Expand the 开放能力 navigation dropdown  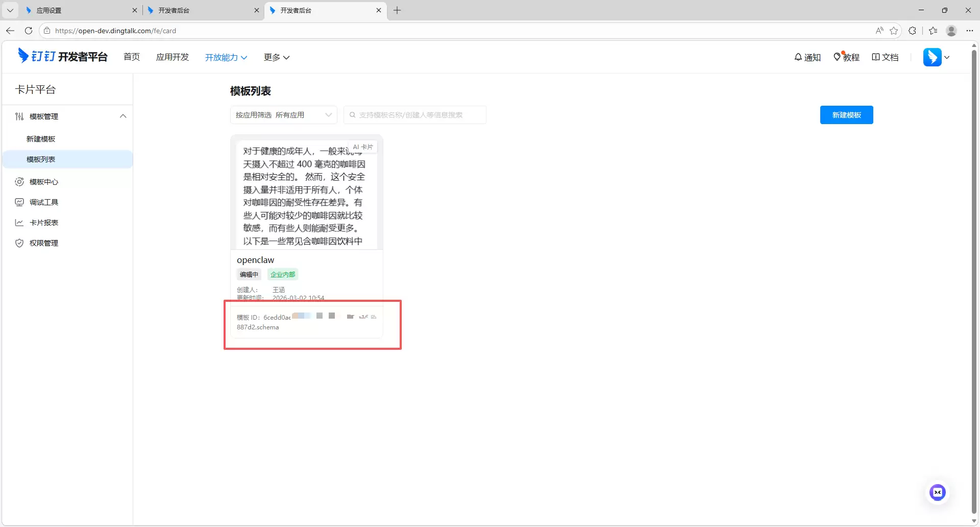click(x=226, y=57)
